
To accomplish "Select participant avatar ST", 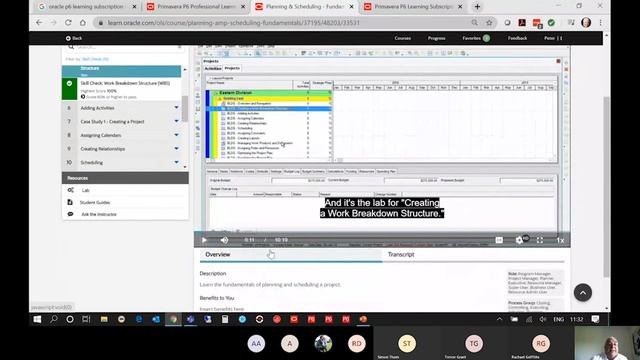I will pos(407,344).
